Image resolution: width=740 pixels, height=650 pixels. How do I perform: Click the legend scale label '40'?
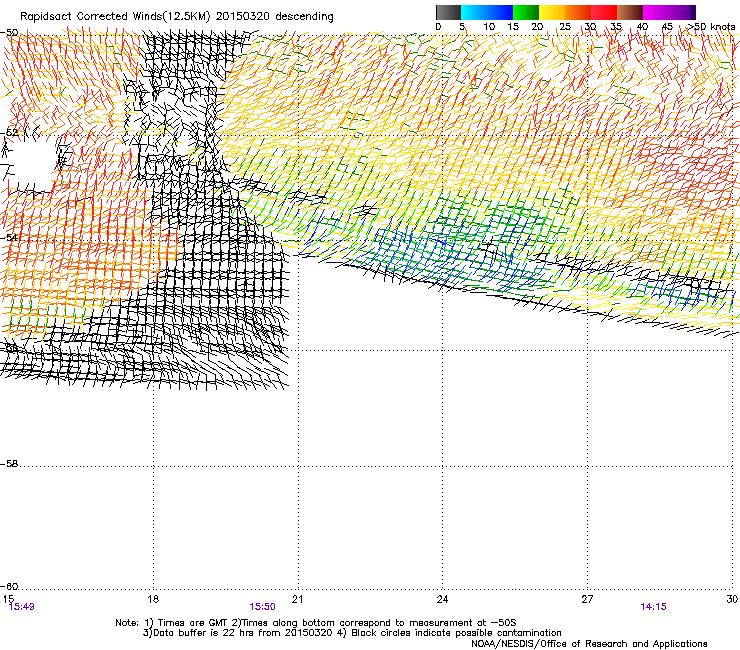[642, 27]
